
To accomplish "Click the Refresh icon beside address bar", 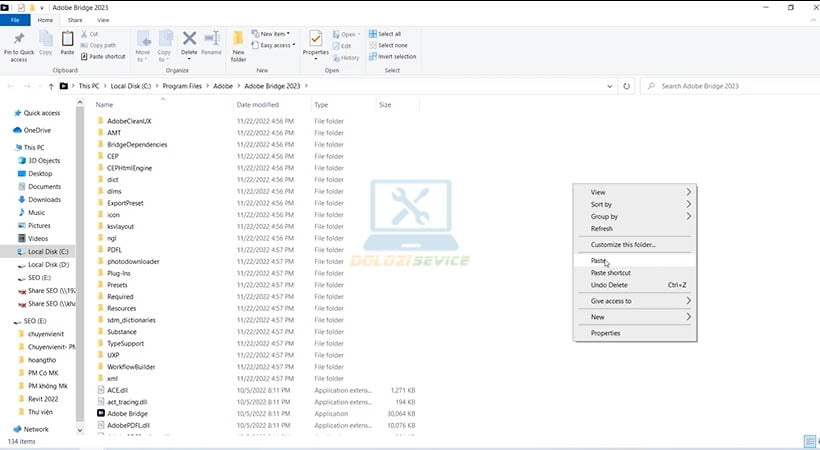I will click(627, 86).
